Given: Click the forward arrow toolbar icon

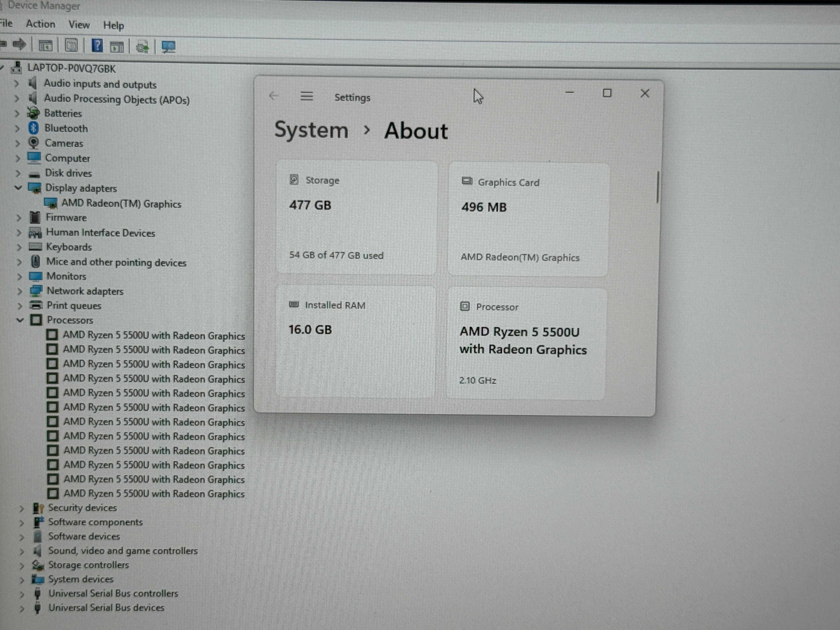Looking at the screenshot, I should (x=19, y=44).
